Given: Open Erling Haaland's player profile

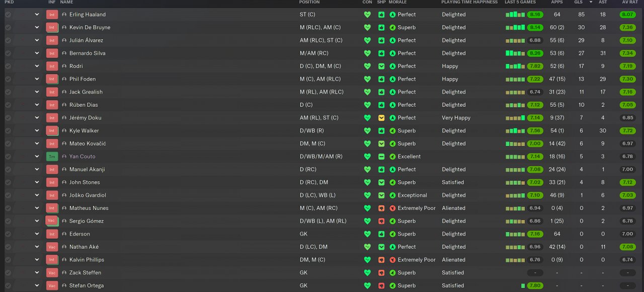Looking at the screenshot, I should [88, 15].
